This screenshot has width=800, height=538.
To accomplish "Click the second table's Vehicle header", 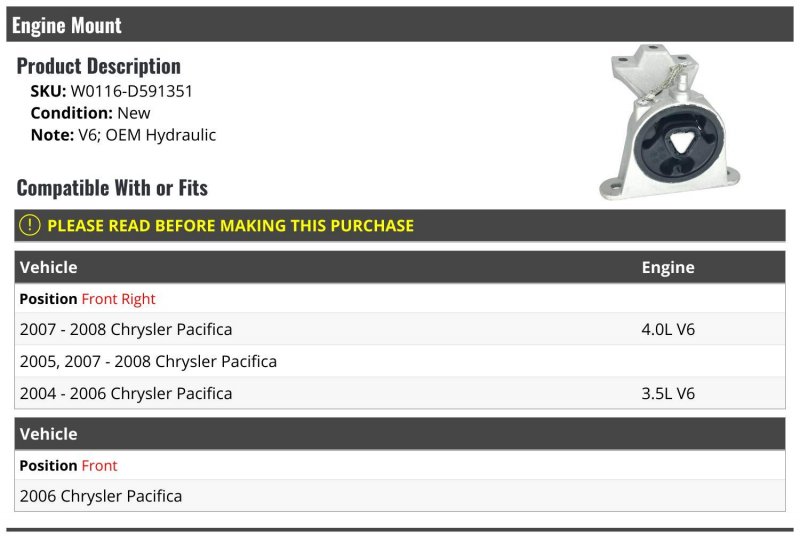I will (x=48, y=434).
